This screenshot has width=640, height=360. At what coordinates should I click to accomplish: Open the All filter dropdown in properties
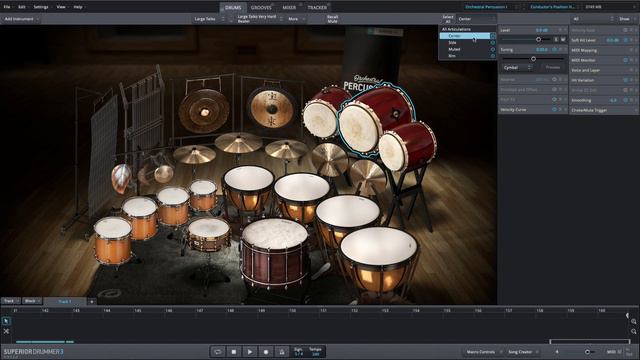pyautogui.click(x=593, y=19)
